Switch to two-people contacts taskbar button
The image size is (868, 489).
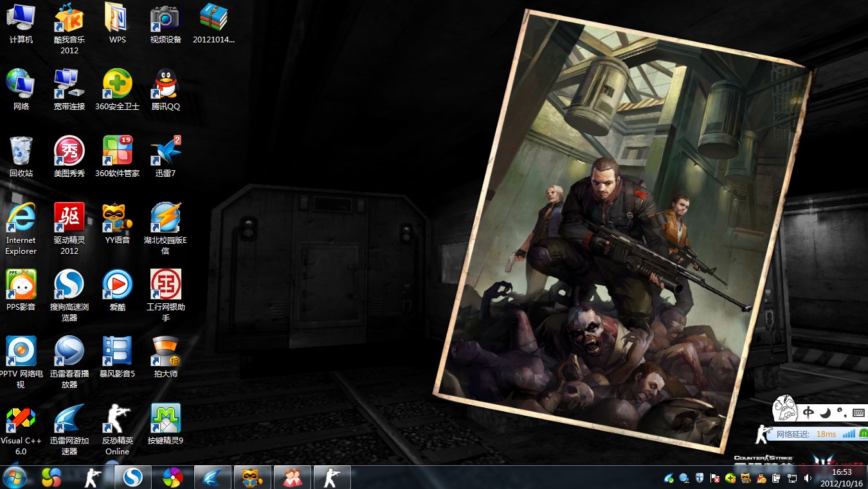pos(293,477)
